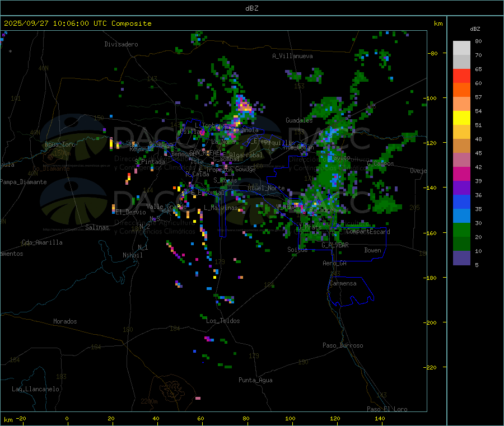The height and width of the screenshot is (426, 504).
Task: Pick the magenta 39–42 dBZ legend color
Action: [x=461, y=174]
